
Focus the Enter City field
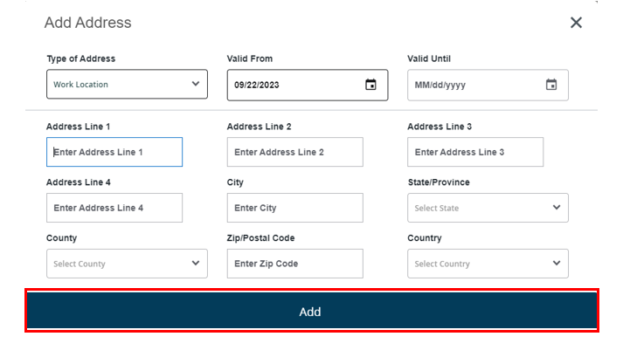294,208
